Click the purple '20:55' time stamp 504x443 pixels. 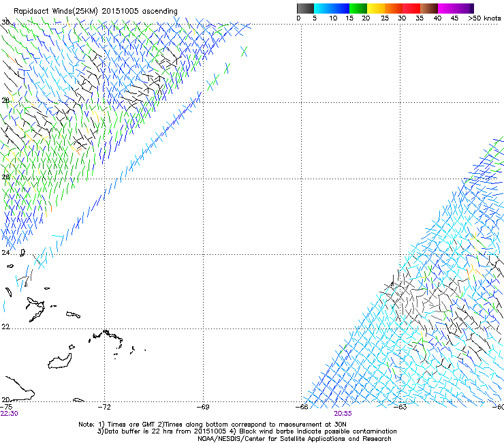(x=343, y=414)
